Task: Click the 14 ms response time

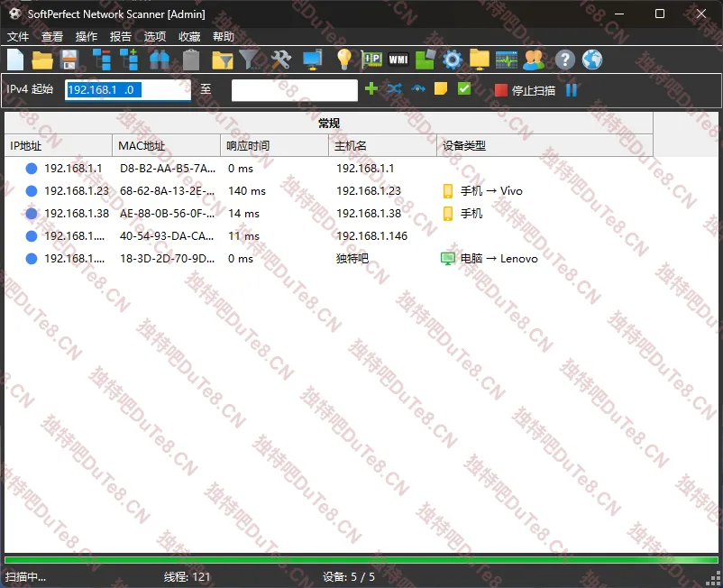Action: click(243, 214)
